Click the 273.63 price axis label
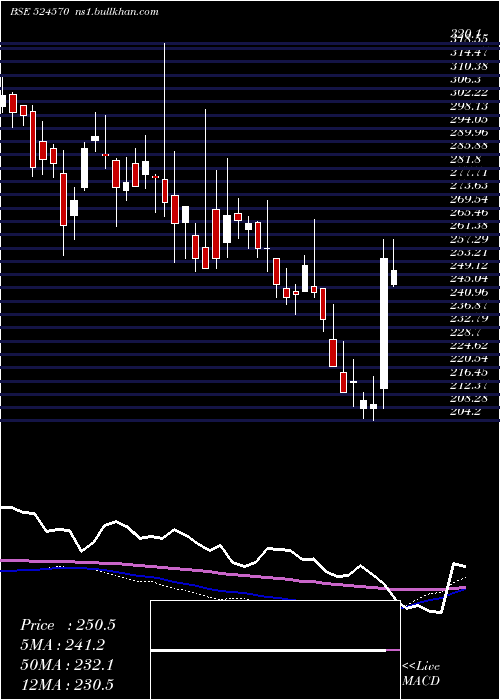 [468, 186]
